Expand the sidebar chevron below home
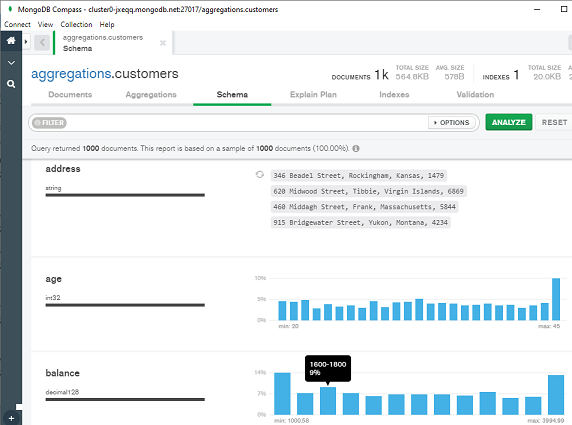 click(x=11, y=63)
